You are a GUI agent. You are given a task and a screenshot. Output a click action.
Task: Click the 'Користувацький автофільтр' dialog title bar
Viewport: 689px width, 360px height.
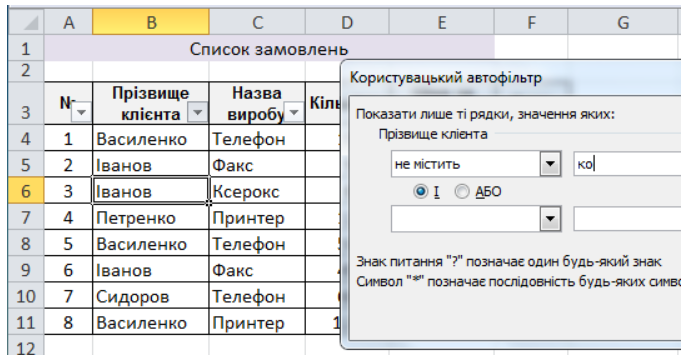(x=512, y=78)
